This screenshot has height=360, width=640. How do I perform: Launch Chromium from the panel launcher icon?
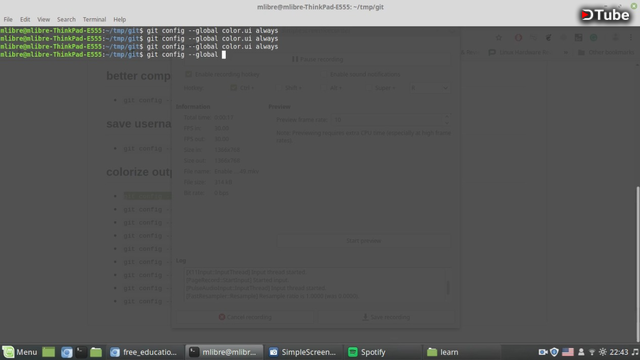tap(67, 352)
